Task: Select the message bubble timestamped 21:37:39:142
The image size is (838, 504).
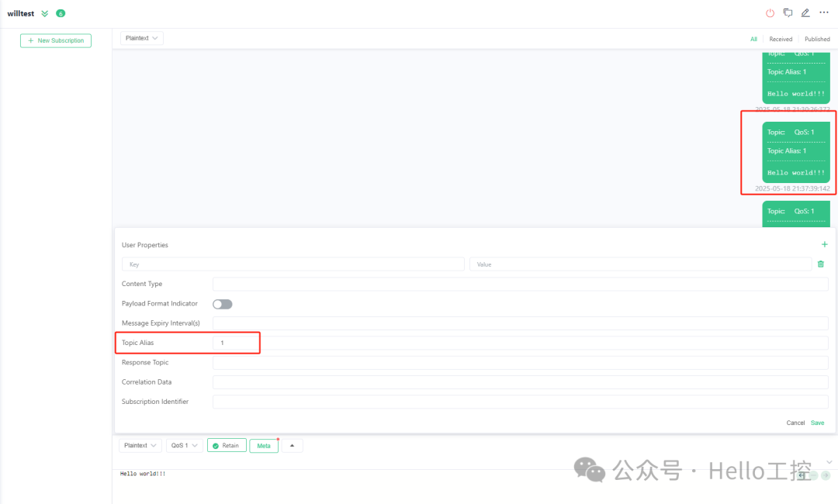Action: click(x=796, y=152)
